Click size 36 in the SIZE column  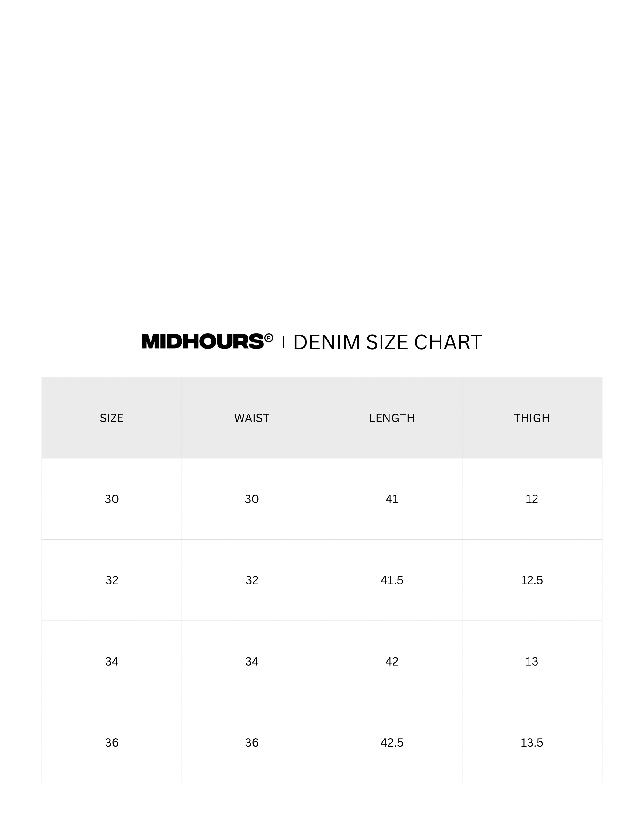click(112, 743)
